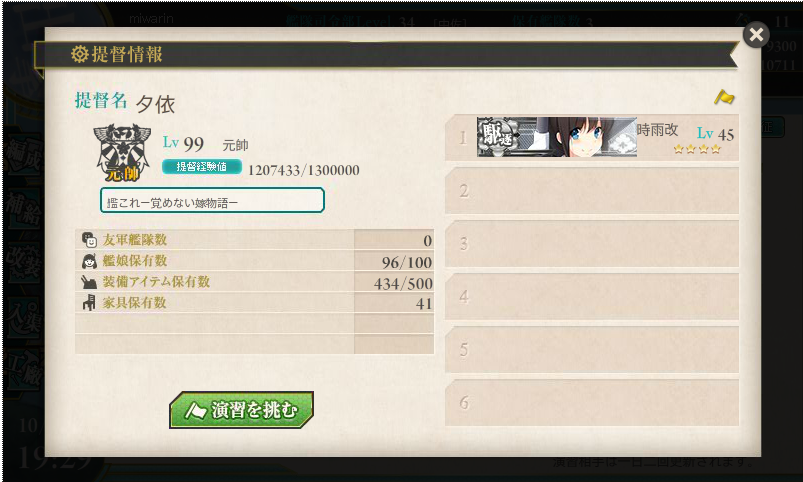Click the admiral comment text field
803x482 pixels.
coord(212,200)
